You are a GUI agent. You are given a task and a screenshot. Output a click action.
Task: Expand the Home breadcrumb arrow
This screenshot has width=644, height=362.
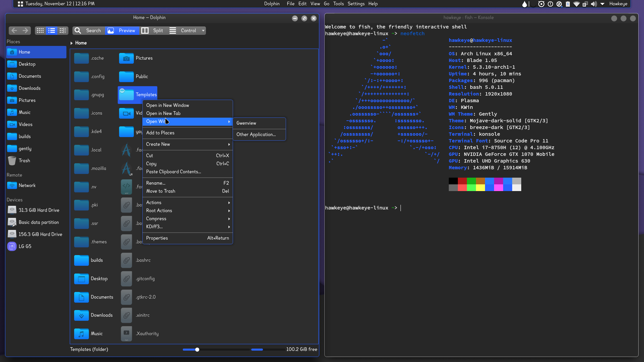pos(71,43)
